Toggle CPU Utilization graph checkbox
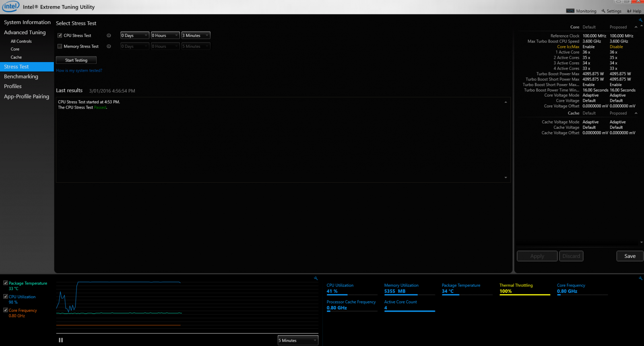Viewport: 644px width, 346px height. point(6,297)
